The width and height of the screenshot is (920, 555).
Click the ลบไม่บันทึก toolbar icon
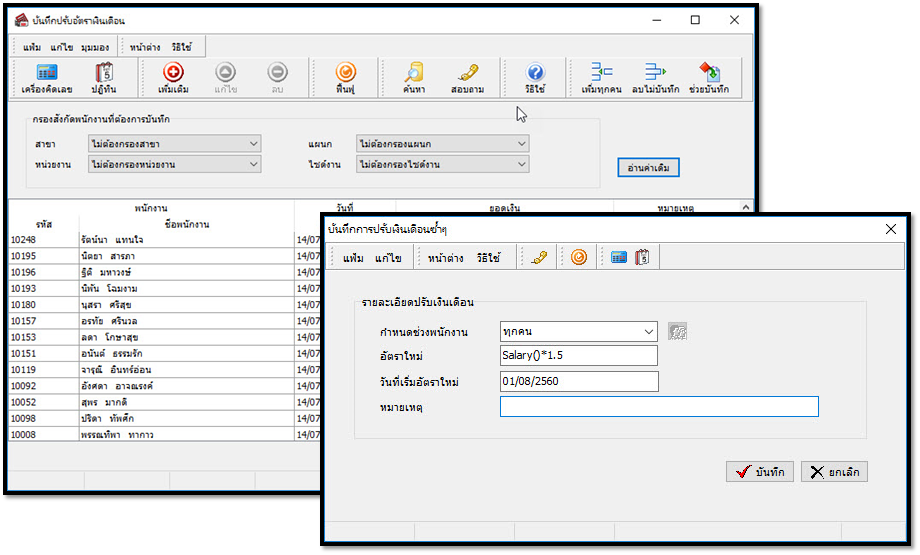pos(655,78)
